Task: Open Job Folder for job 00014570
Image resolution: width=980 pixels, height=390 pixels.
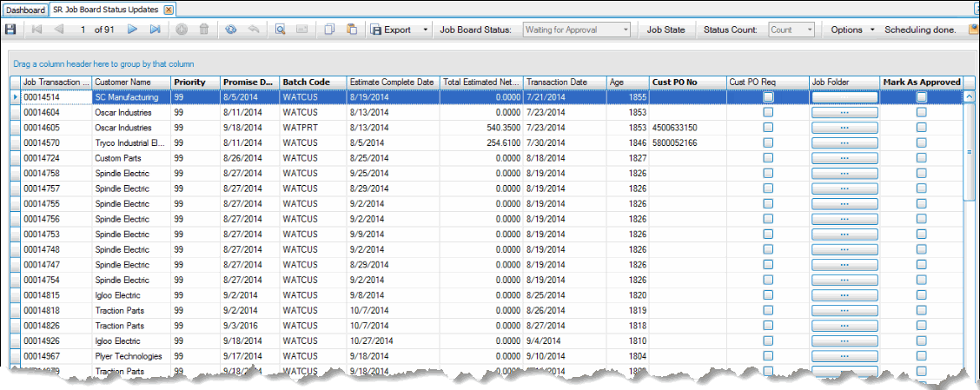Action: (844, 143)
